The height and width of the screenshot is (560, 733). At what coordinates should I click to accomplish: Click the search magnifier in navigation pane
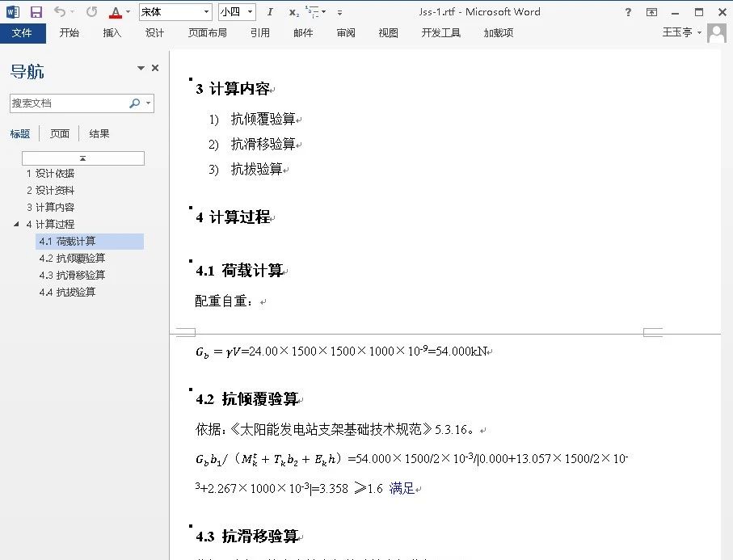tap(134, 103)
